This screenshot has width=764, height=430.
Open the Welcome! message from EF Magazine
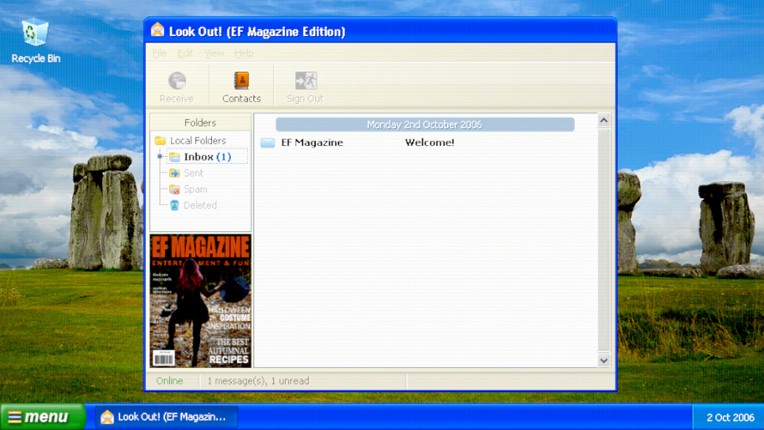[429, 143]
